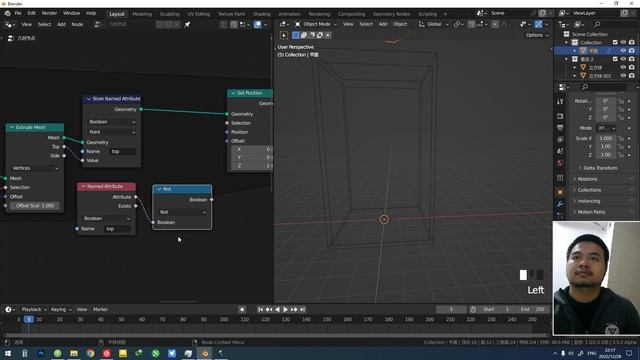Open the File menu

(x=18, y=13)
